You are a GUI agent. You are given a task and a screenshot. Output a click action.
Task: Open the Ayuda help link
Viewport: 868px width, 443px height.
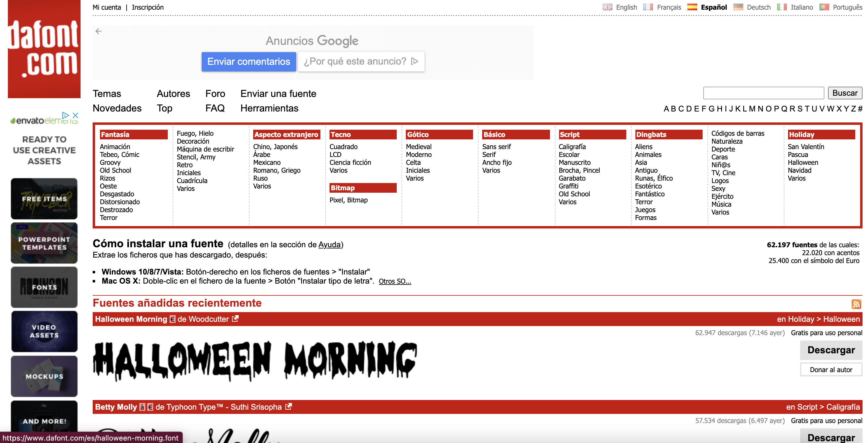329,245
